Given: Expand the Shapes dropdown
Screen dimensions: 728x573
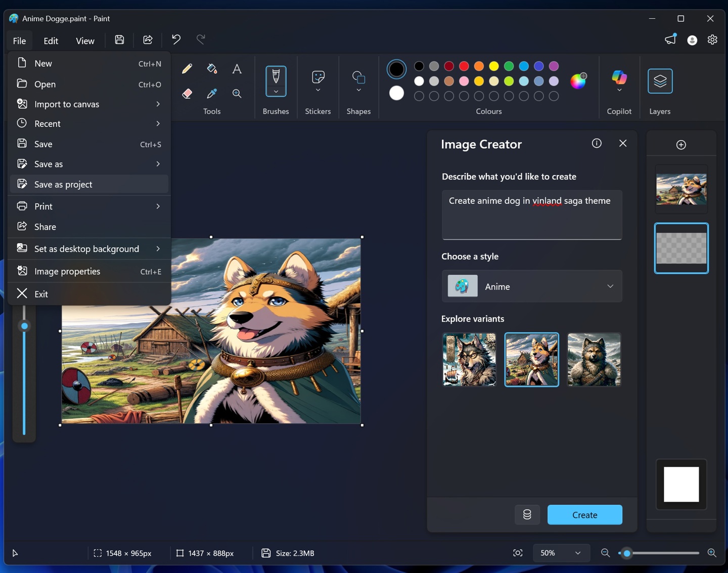Looking at the screenshot, I should tap(358, 90).
